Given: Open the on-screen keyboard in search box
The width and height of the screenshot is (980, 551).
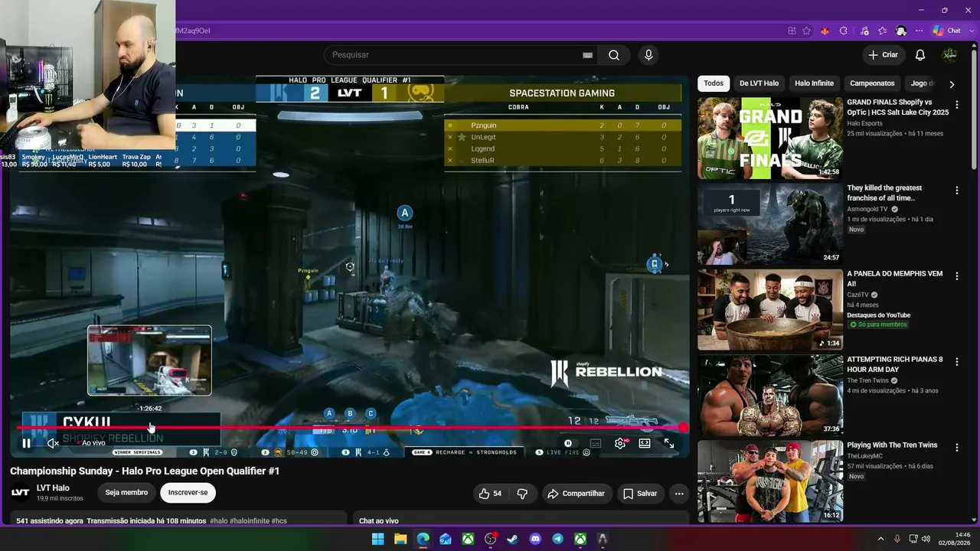Looking at the screenshot, I should [x=587, y=55].
